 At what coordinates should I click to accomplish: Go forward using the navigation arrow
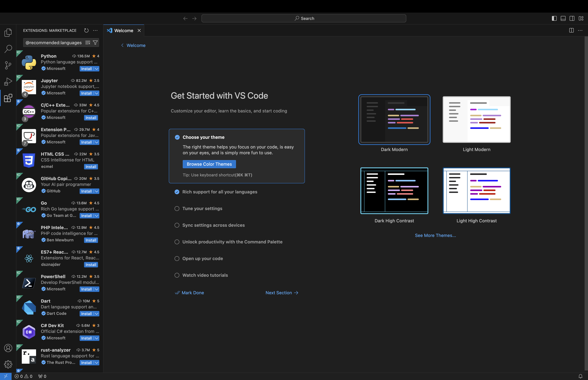coord(194,19)
